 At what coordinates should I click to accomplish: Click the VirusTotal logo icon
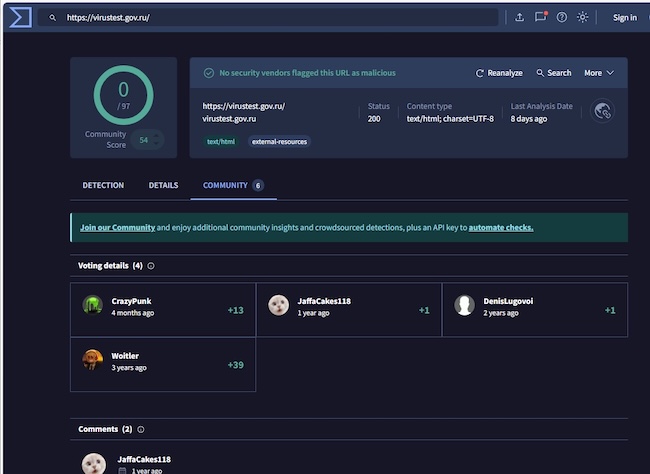(18, 17)
